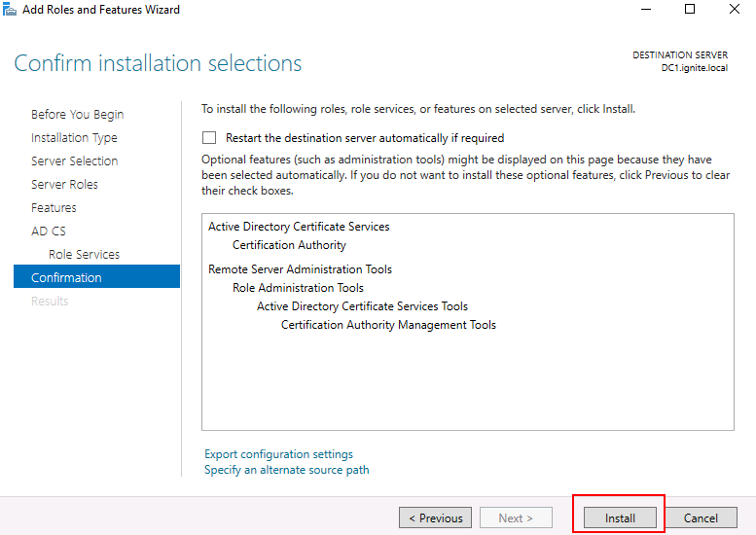The height and width of the screenshot is (535, 756).
Task: Select the Results step
Action: (x=50, y=301)
